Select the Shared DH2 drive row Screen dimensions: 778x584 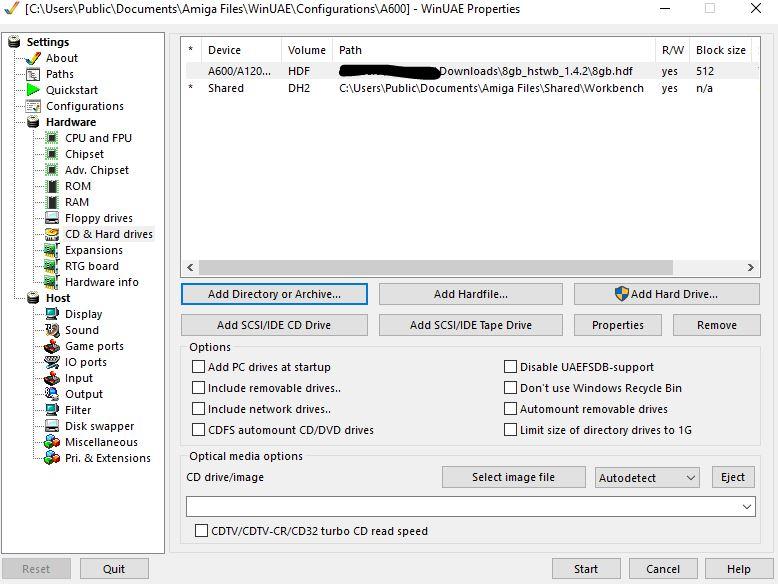471,88
